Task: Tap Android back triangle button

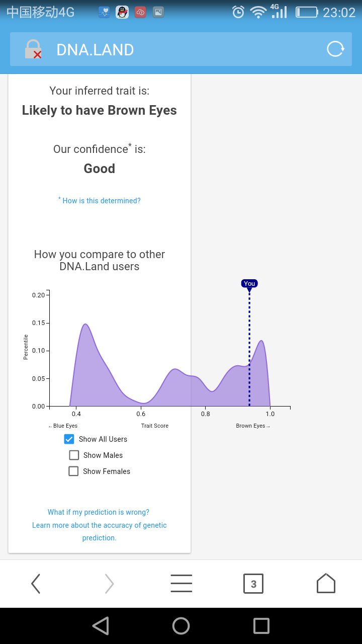Action: point(101,625)
